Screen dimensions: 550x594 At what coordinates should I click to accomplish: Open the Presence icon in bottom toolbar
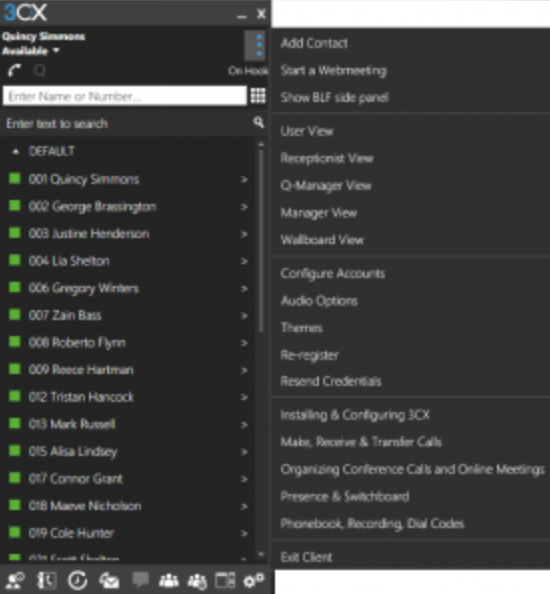16,580
